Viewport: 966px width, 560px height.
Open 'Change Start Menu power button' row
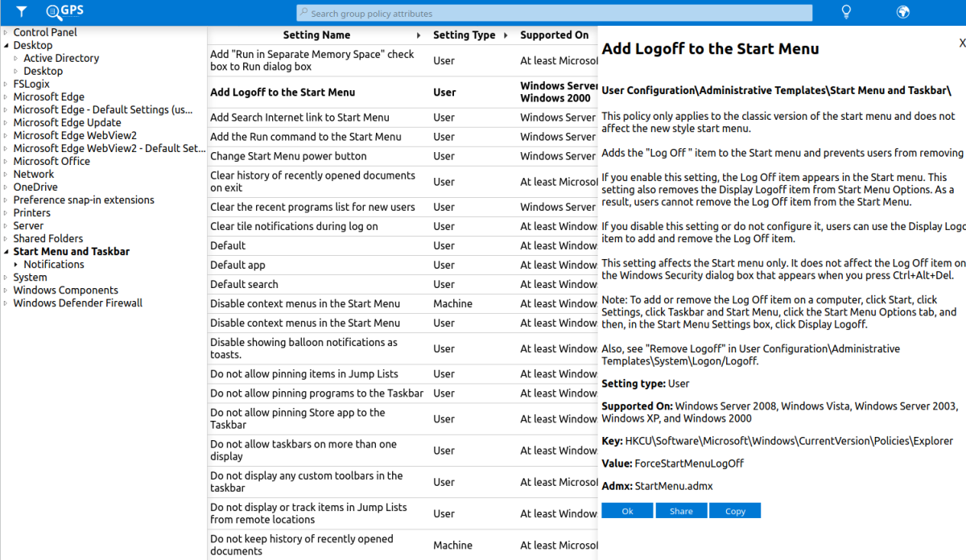click(402, 156)
